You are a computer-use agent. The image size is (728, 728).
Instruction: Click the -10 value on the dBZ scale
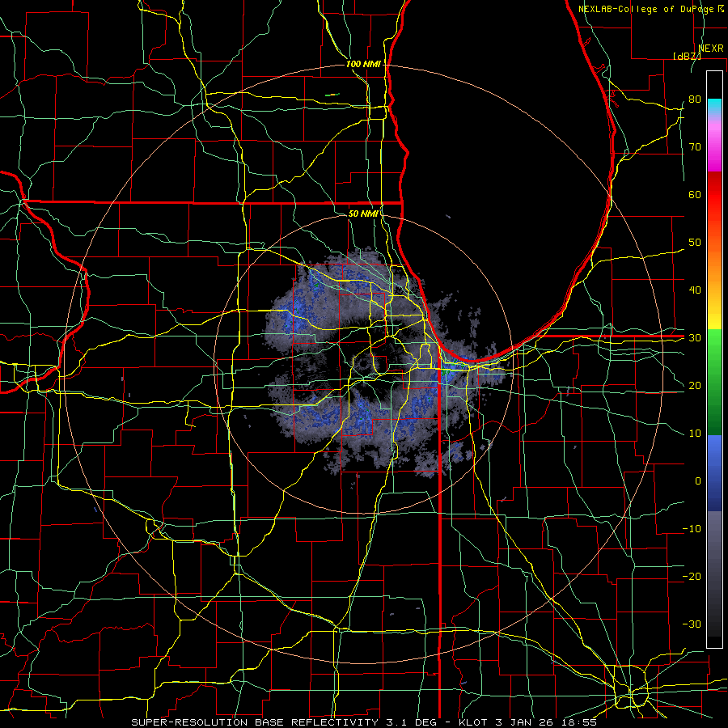tap(692, 529)
